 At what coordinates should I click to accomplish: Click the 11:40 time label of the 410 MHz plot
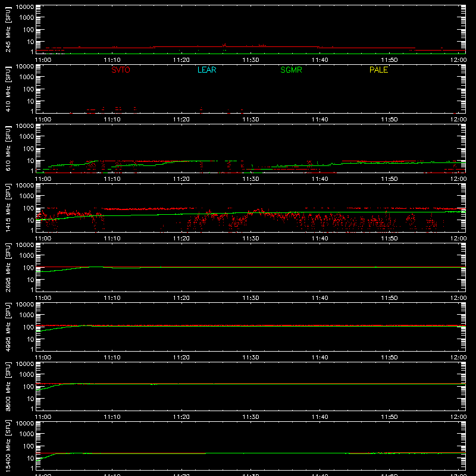320,120
